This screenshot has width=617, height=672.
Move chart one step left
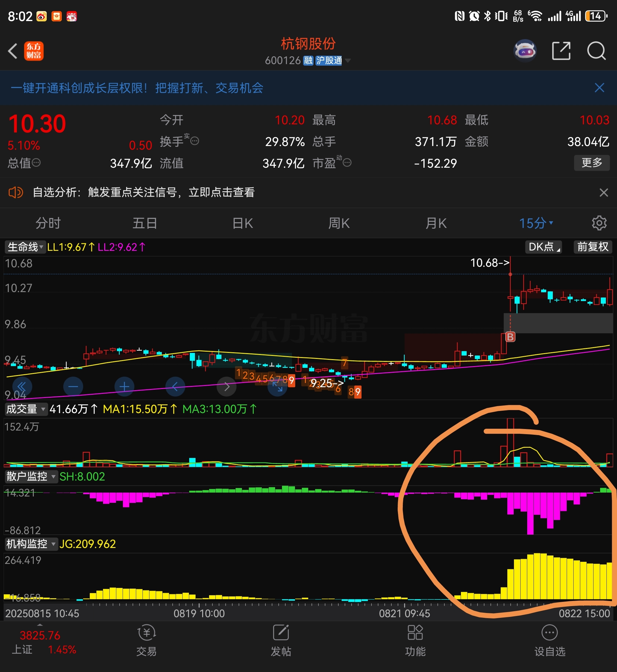[x=175, y=387]
